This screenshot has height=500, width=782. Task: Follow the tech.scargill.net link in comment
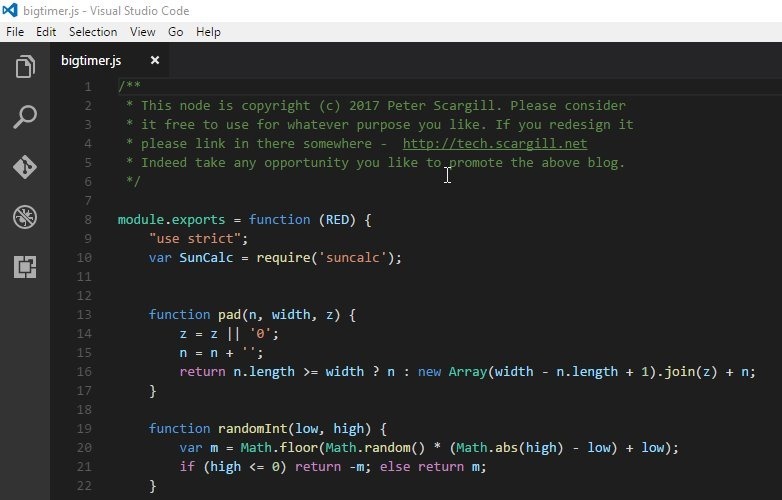coord(494,143)
